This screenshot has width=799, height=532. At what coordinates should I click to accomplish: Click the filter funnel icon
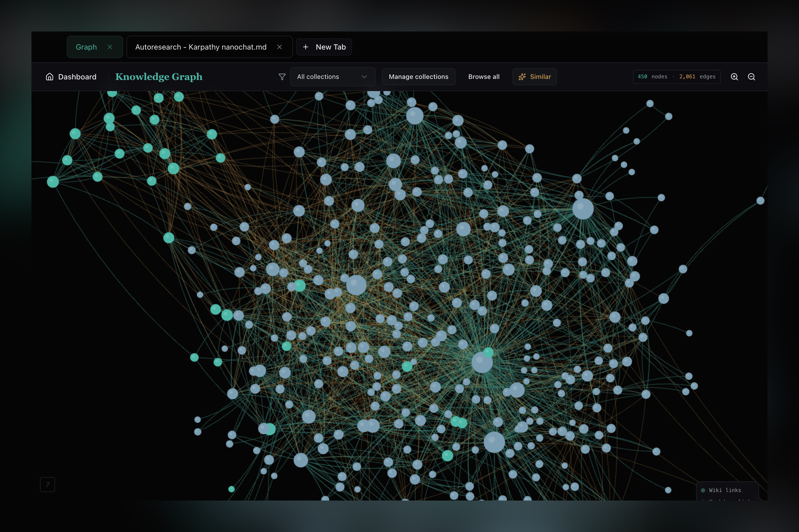tap(282, 77)
